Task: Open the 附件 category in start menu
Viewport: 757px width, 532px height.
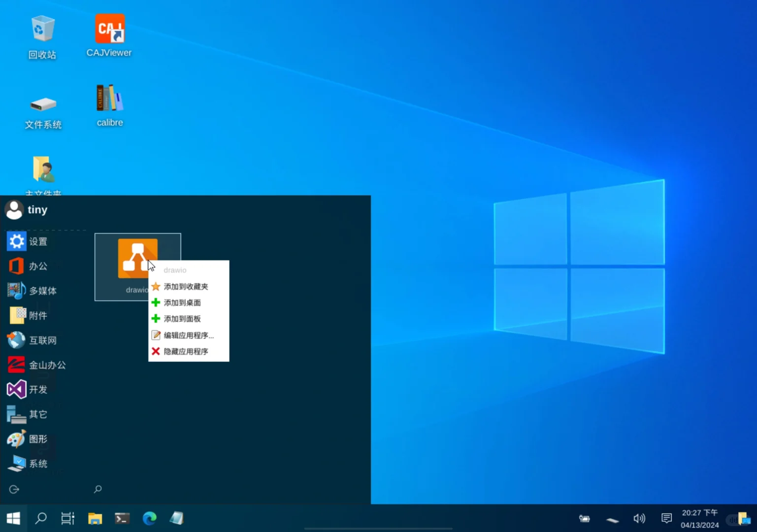Action: (x=28, y=315)
